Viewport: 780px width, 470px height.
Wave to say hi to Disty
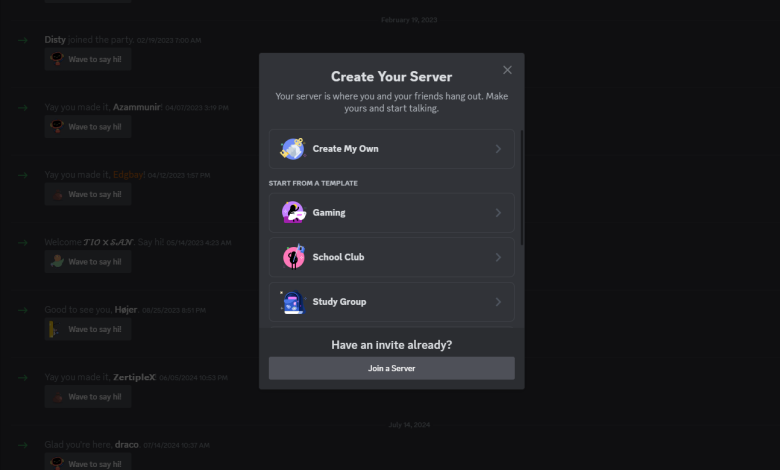tap(88, 59)
